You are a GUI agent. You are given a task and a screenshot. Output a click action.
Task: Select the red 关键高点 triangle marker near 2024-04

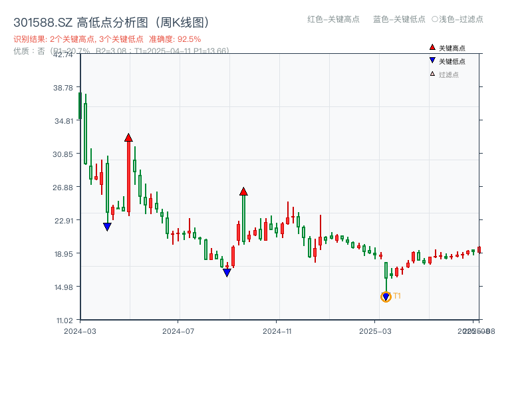pyautogui.click(x=128, y=137)
